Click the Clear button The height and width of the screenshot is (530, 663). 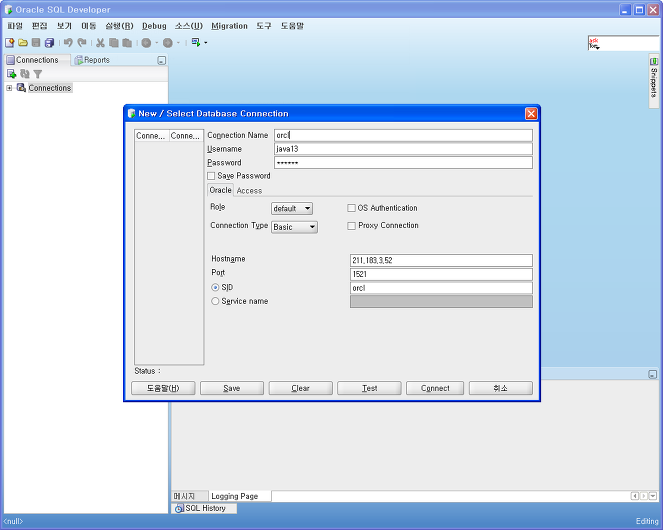click(301, 388)
